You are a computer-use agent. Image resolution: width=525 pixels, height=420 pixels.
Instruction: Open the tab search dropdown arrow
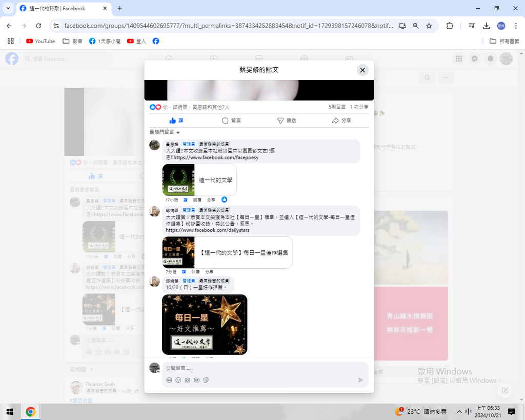[x=8, y=9]
